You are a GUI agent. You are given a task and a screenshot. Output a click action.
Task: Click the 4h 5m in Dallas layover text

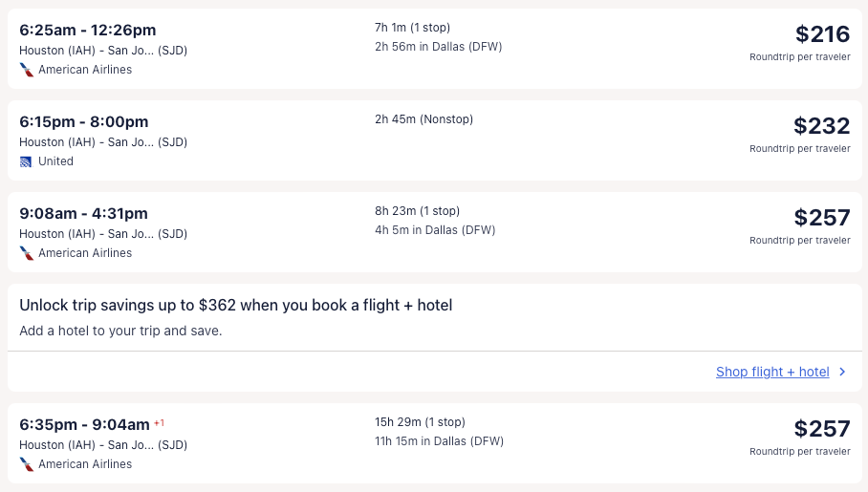point(435,230)
